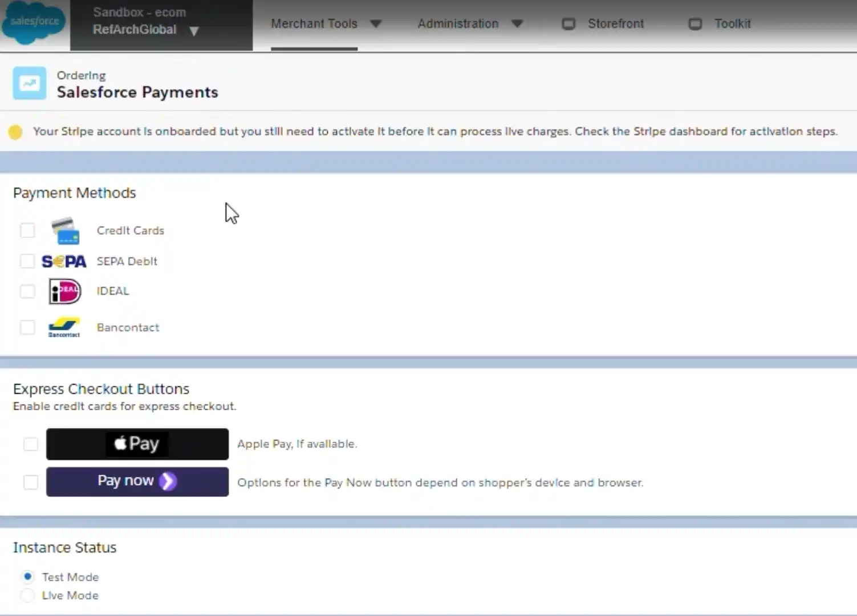The width and height of the screenshot is (857, 616).
Task: Open the Storefront link
Action: [x=616, y=24]
